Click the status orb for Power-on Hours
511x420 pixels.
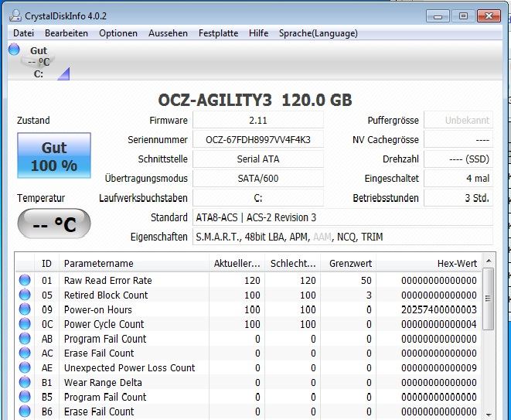(x=25, y=309)
